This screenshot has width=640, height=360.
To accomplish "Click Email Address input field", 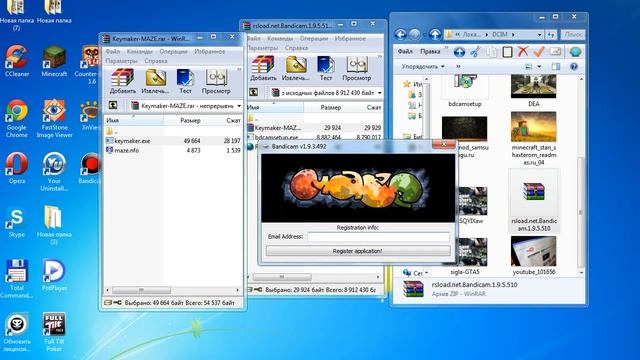I will tap(378, 237).
